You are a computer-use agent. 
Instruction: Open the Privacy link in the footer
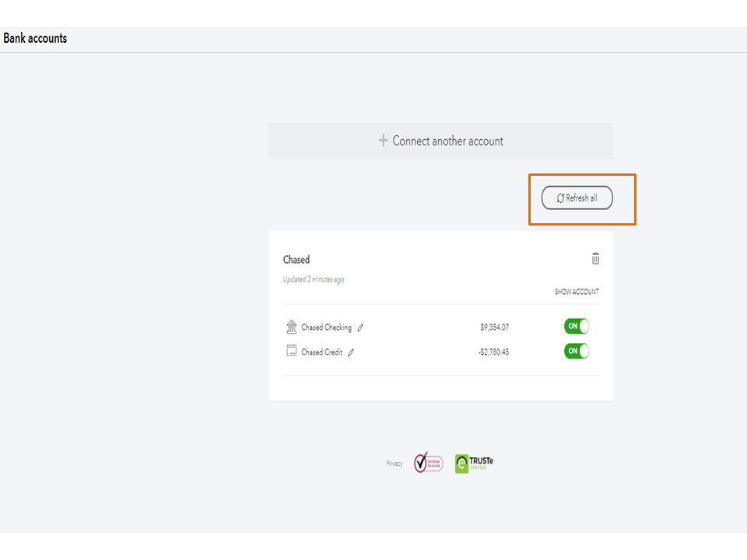click(x=395, y=464)
